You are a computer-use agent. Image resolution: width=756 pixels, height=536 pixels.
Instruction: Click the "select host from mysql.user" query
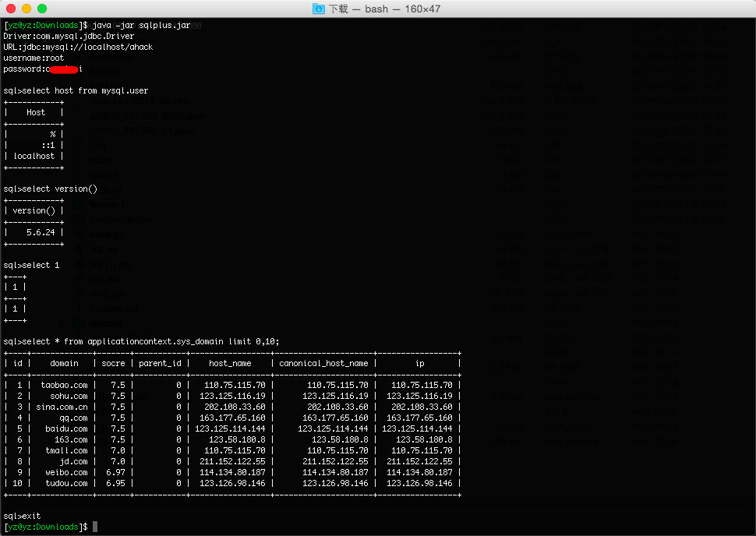click(x=85, y=90)
